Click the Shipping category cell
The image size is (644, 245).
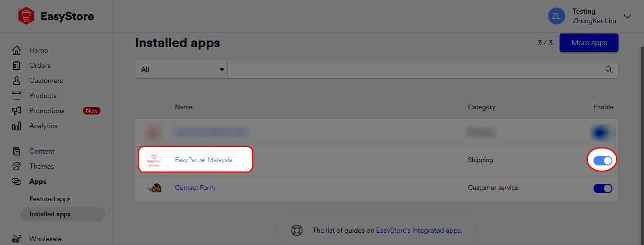point(480,160)
